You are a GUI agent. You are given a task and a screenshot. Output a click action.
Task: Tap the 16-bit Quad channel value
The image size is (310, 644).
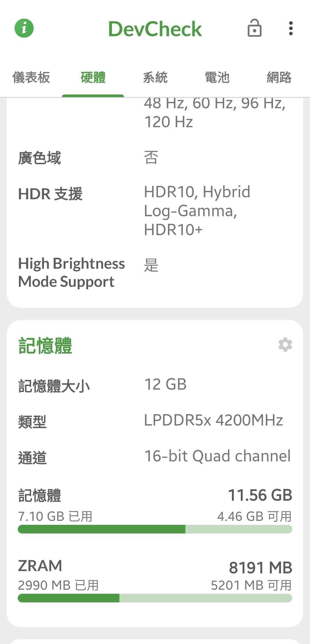[217, 456]
